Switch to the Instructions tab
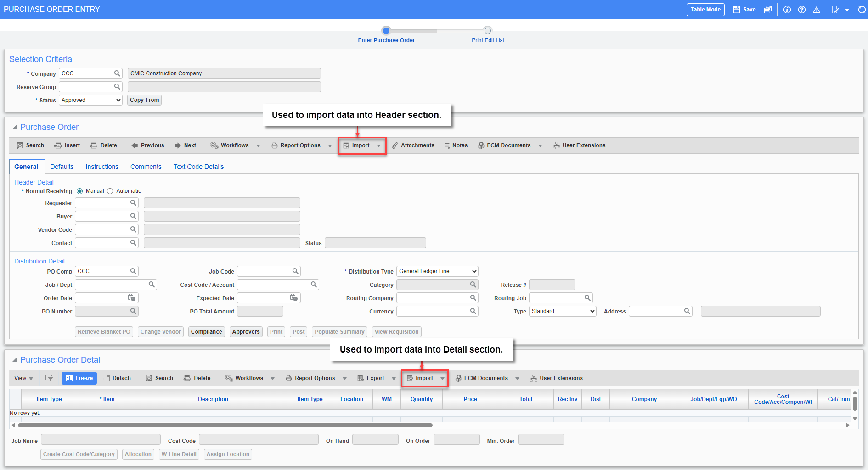Screen dimensions: 868x470 tap(102, 166)
